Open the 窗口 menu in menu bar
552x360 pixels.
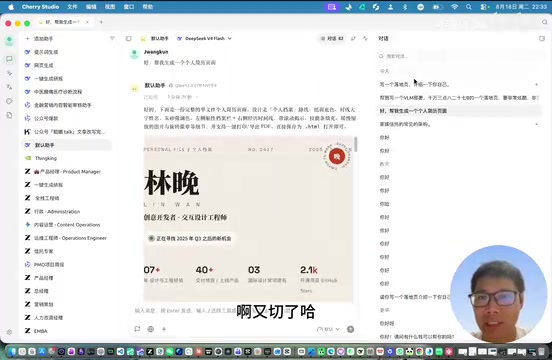point(129,7)
